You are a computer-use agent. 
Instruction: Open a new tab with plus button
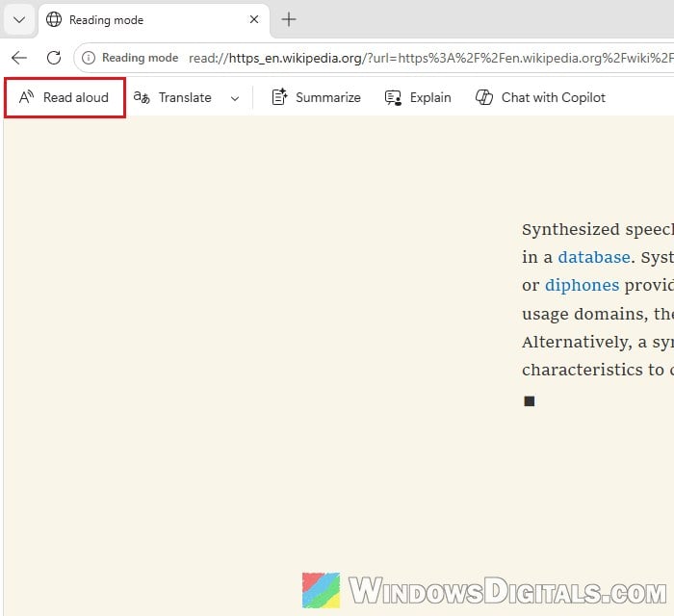pyautogui.click(x=289, y=19)
